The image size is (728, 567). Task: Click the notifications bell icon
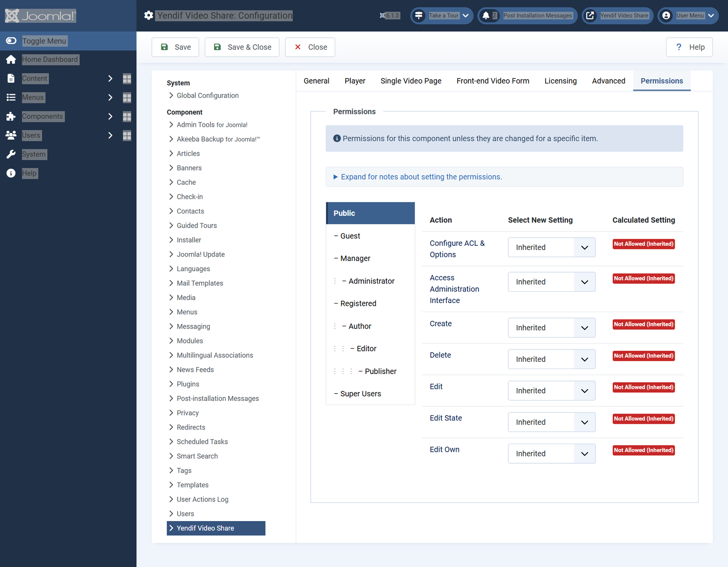[x=486, y=15]
